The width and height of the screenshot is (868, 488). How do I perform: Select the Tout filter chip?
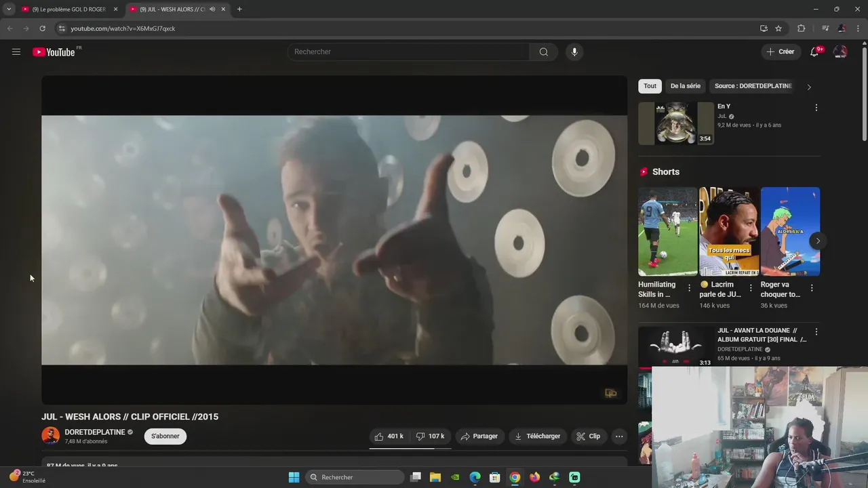[650, 86]
